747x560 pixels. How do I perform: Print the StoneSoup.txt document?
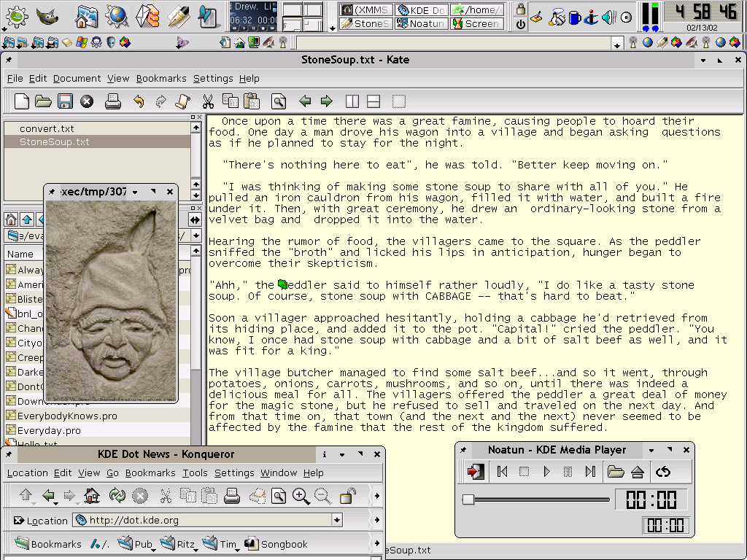(x=113, y=101)
